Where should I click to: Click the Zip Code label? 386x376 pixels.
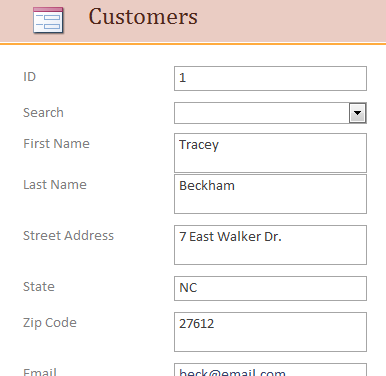(x=50, y=323)
